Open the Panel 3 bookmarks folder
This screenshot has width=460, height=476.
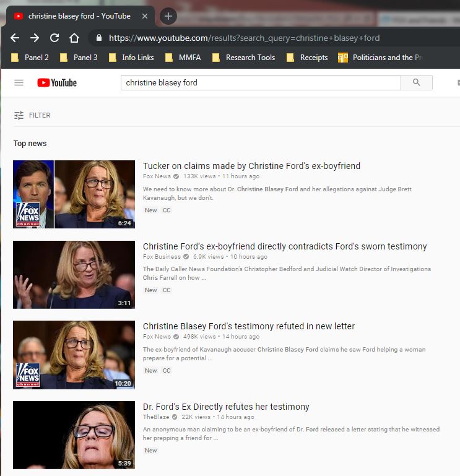[79, 58]
